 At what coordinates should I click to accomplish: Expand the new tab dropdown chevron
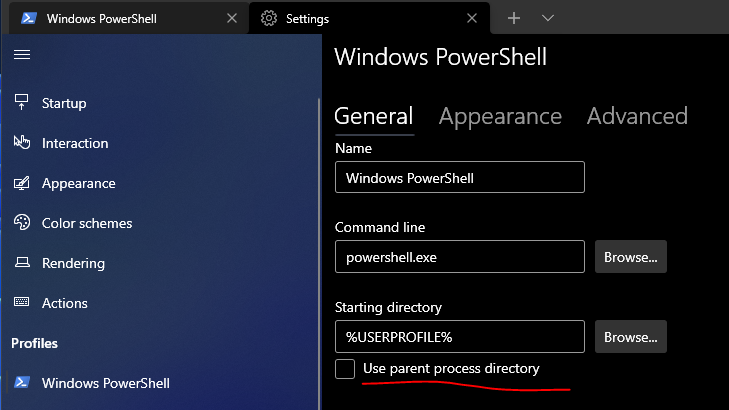548,18
